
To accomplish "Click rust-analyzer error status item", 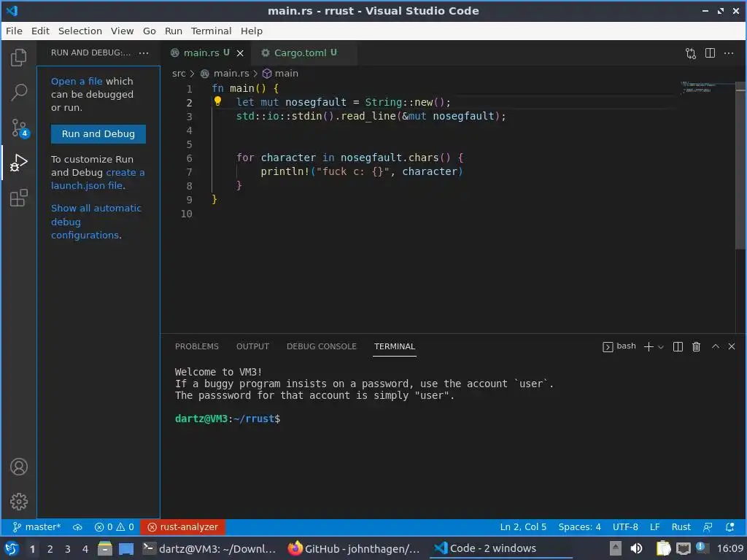I will tap(182, 527).
